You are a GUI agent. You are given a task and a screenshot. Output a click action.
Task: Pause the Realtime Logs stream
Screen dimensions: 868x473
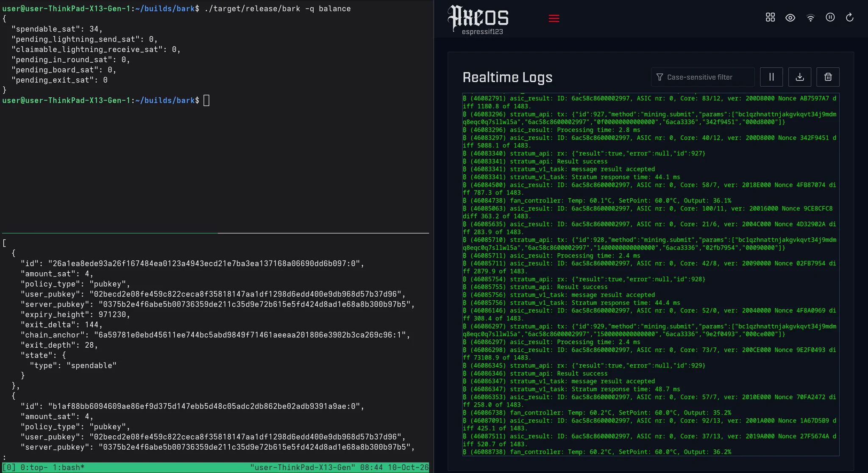click(x=771, y=77)
